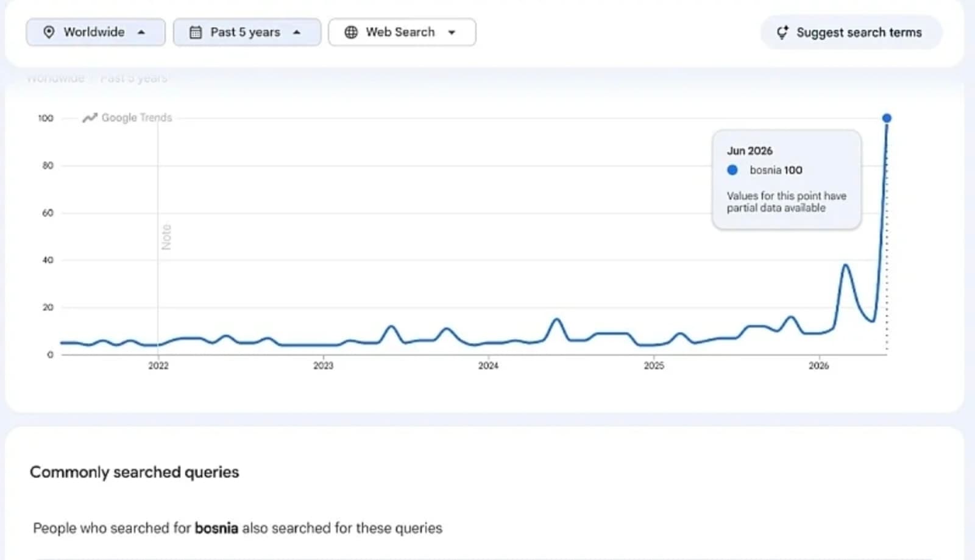Click the Commonly searched queries heading
Image resolution: width=975 pixels, height=560 pixels.
click(x=135, y=472)
